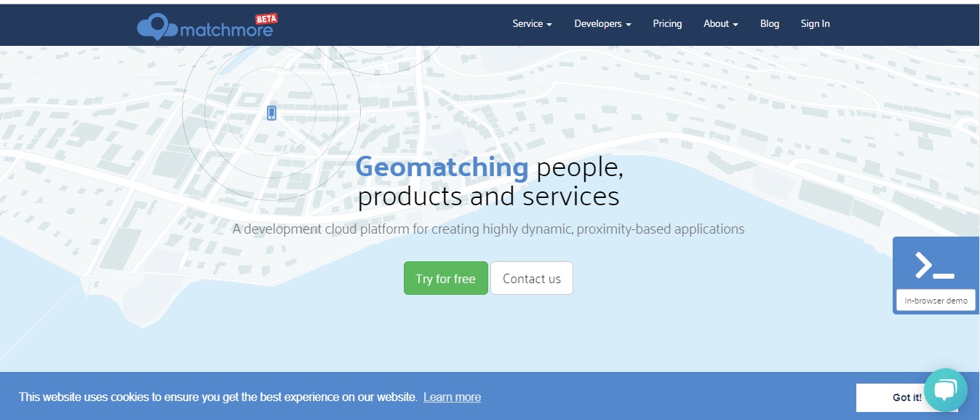Click the Try for free button
This screenshot has width=980, height=420.
click(x=445, y=279)
